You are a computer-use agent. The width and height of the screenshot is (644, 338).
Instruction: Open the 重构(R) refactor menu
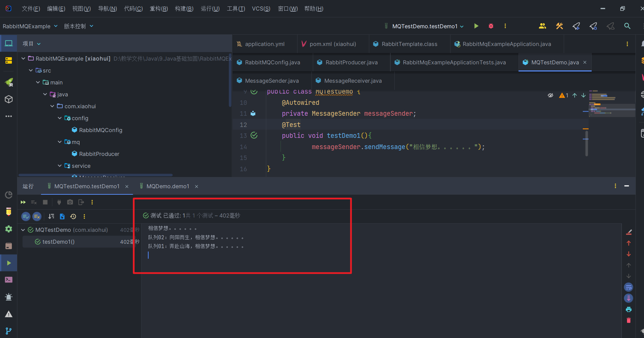point(159,9)
